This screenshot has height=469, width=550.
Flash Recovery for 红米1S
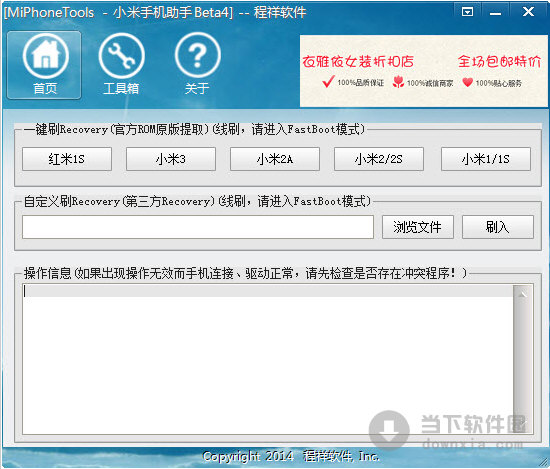click(67, 159)
